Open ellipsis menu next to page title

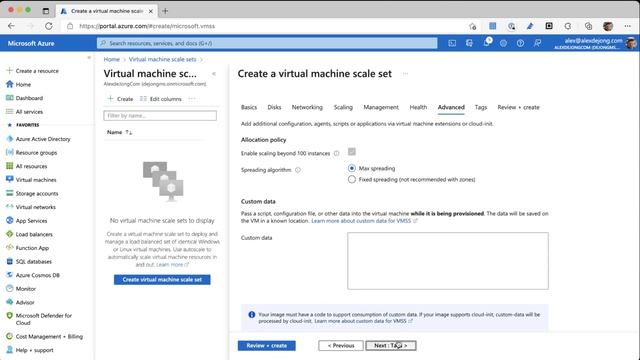click(405, 74)
